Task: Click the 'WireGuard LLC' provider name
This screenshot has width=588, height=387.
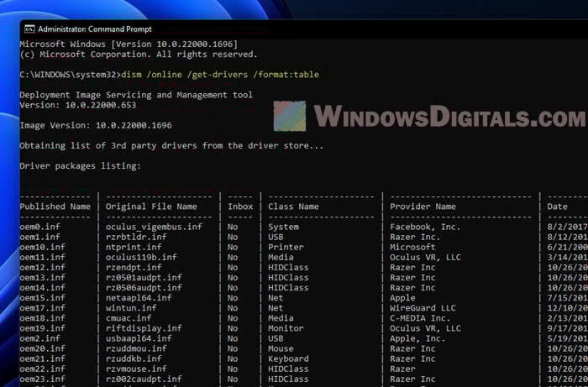Action: (x=423, y=307)
